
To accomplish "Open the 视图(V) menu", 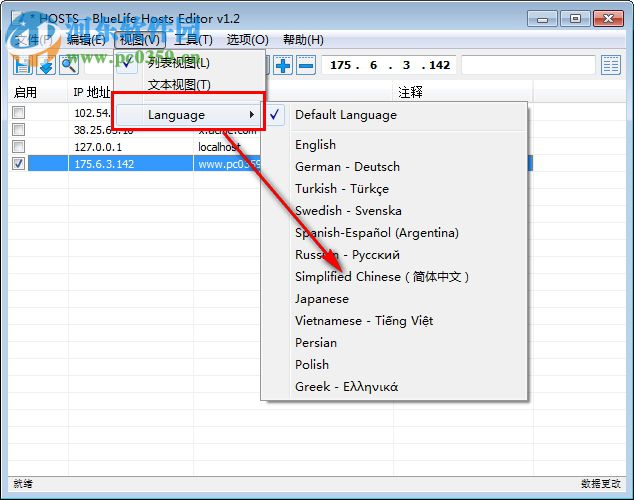I will coord(140,40).
